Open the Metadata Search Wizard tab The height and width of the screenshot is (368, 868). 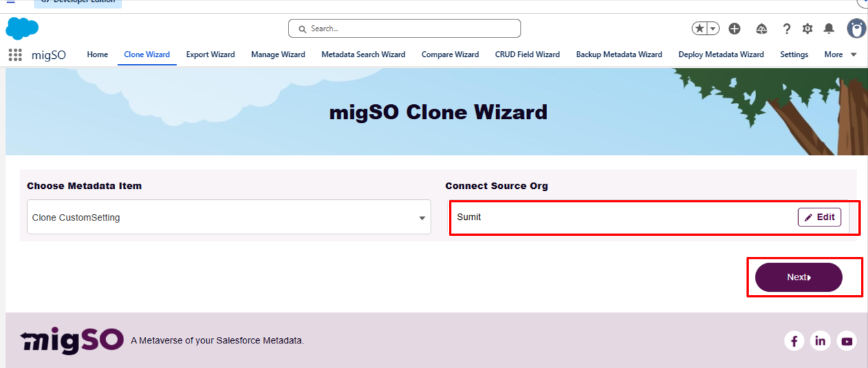(x=363, y=54)
